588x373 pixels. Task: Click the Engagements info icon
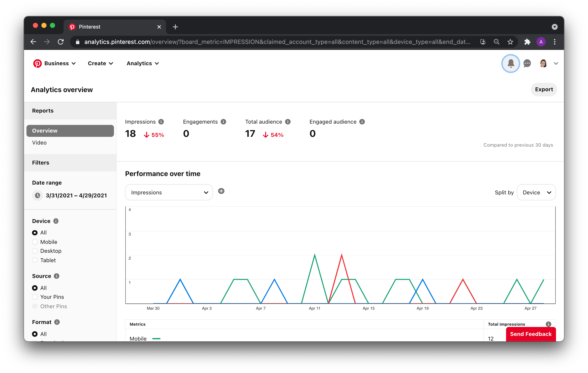click(x=223, y=122)
